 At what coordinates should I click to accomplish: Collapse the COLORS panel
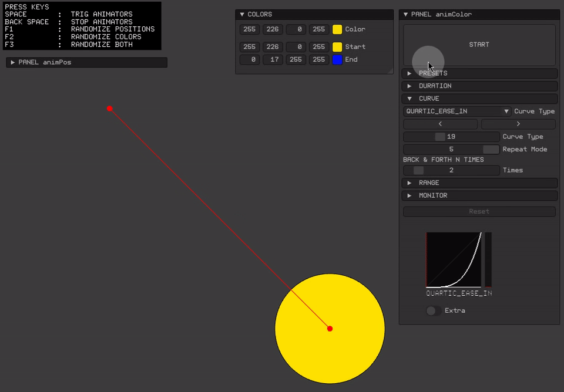coord(242,14)
